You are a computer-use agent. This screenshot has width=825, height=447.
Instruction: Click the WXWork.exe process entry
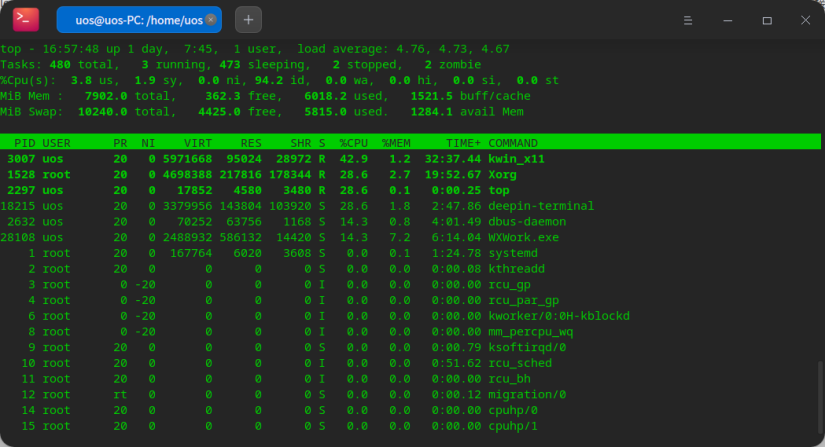click(x=526, y=237)
